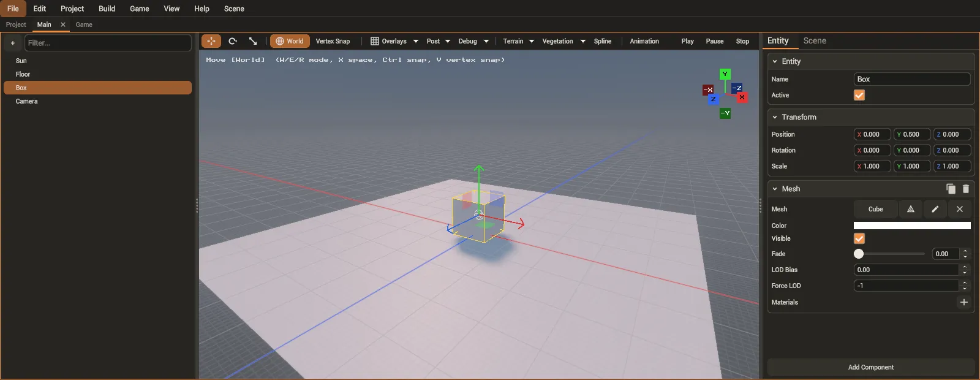Open the Post dropdown
The height and width of the screenshot is (380, 980).
click(438, 41)
